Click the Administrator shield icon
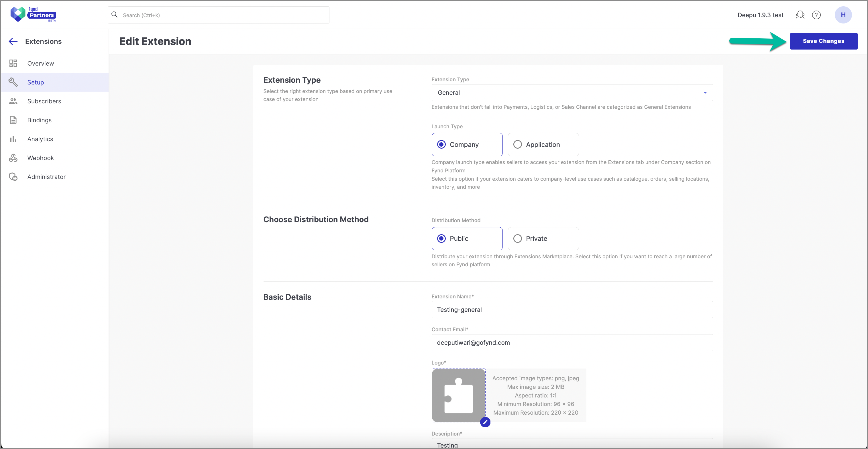868x449 pixels. (13, 176)
